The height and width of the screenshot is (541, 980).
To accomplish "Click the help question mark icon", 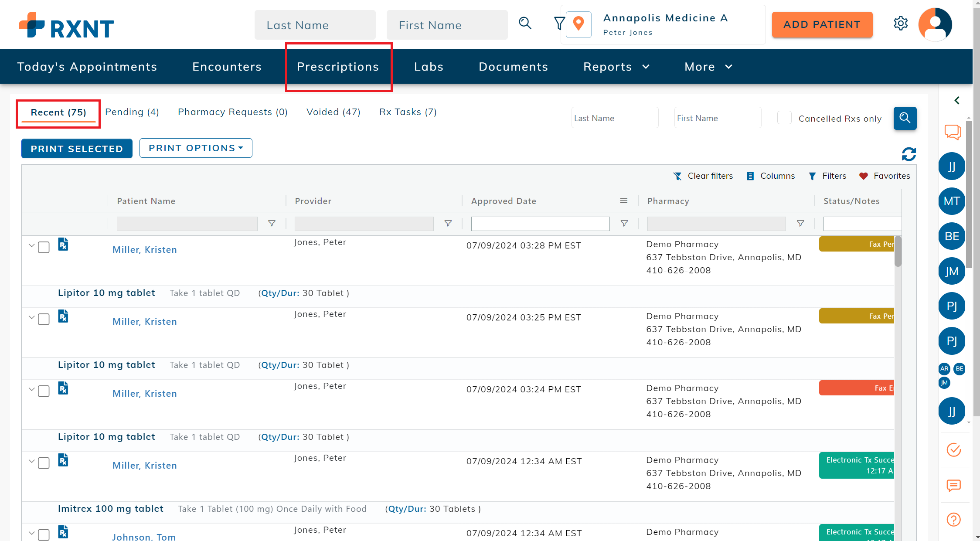I will tap(953, 519).
